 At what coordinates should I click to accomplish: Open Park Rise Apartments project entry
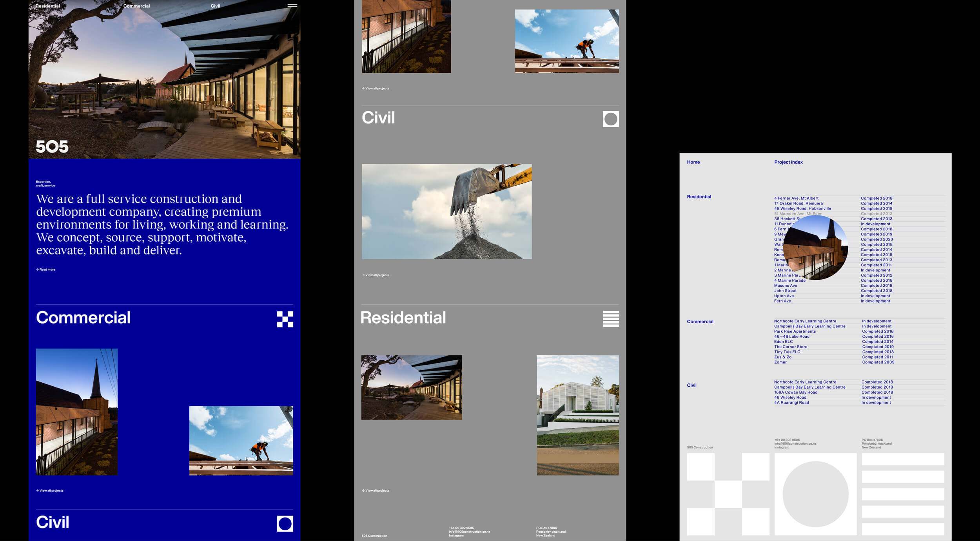click(x=795, y=331)
